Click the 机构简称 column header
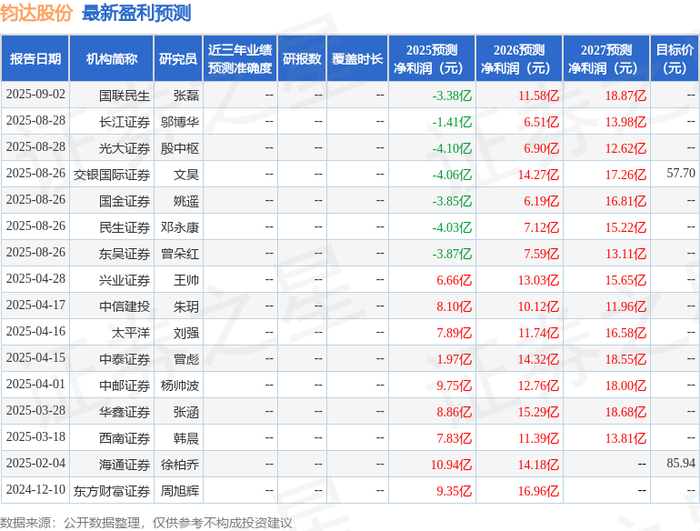This screenshot has width=700, height=531. pos(112,59)
